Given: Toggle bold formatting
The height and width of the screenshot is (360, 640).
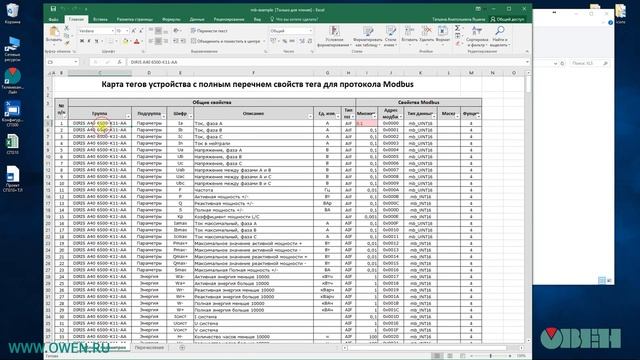Looking at the screenshot, I should pos(82,41).
